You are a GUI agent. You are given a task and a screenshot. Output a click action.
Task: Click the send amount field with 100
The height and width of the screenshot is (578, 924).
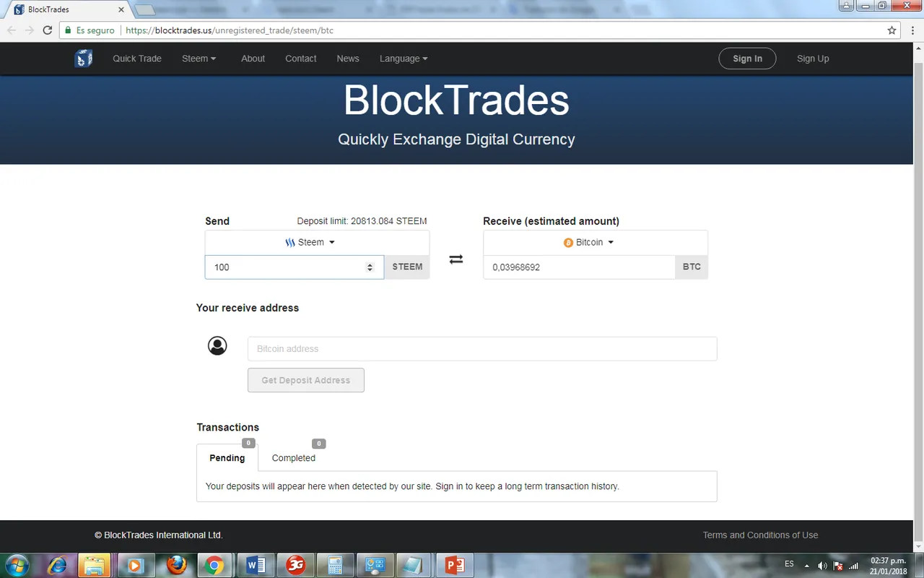pos(295,267)
